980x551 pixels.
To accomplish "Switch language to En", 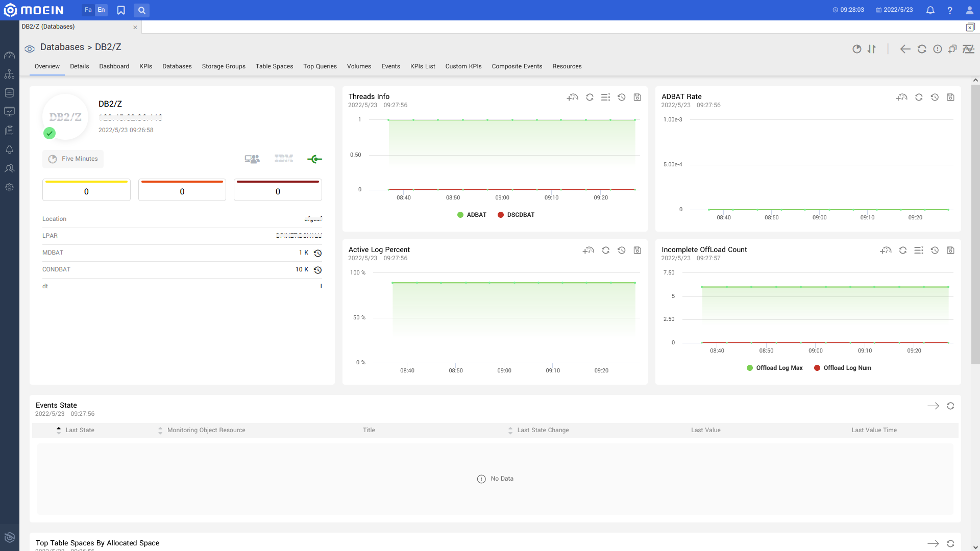I will point(101,10).
